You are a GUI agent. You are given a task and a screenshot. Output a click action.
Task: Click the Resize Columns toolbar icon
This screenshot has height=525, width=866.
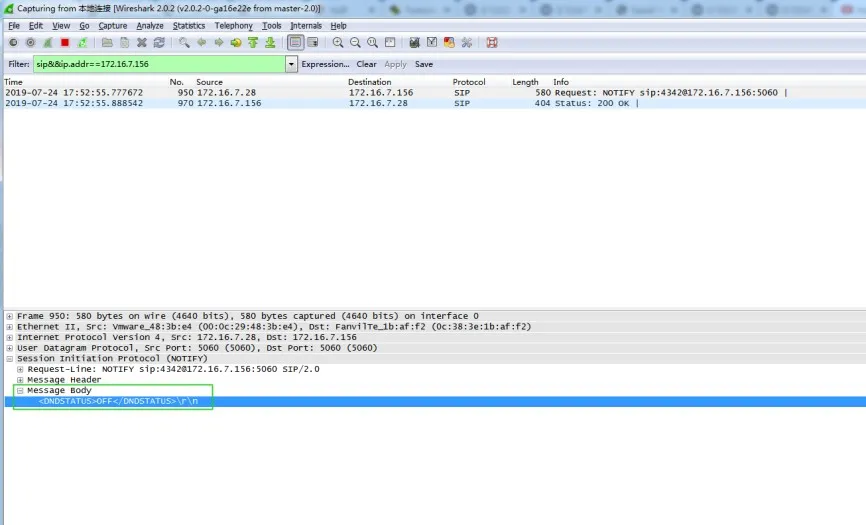[x=390, y=43]
